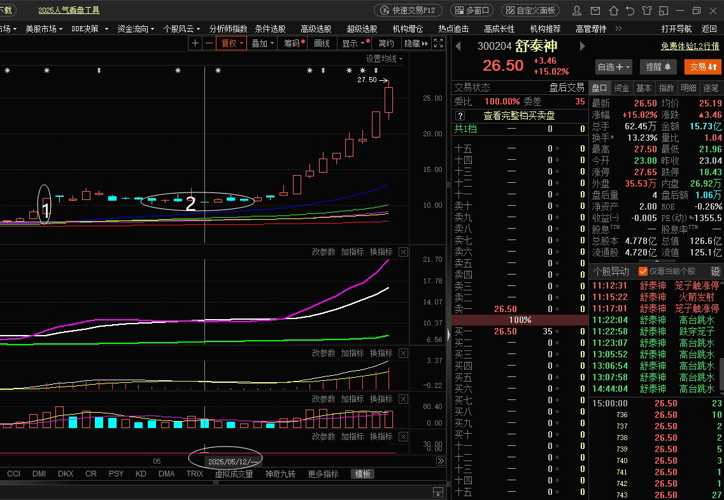Toggle 简约 simplified view
Image resolution: width=724 pixels, height=500 pixels.
[386, 43]
